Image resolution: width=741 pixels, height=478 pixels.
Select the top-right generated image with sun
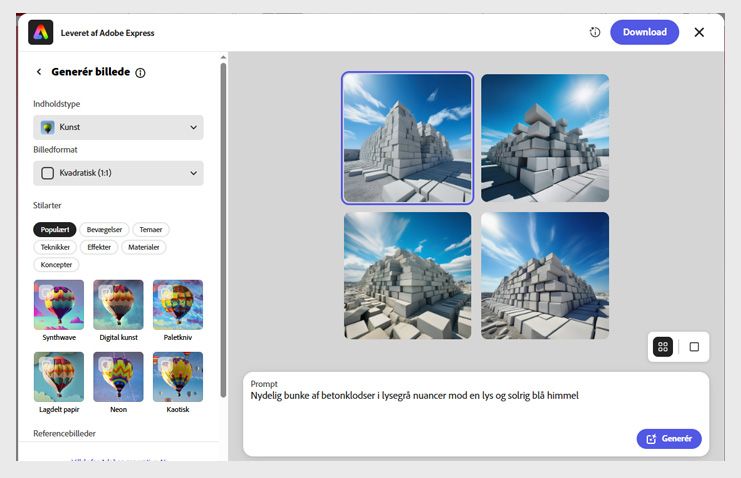tap(545, 138)
